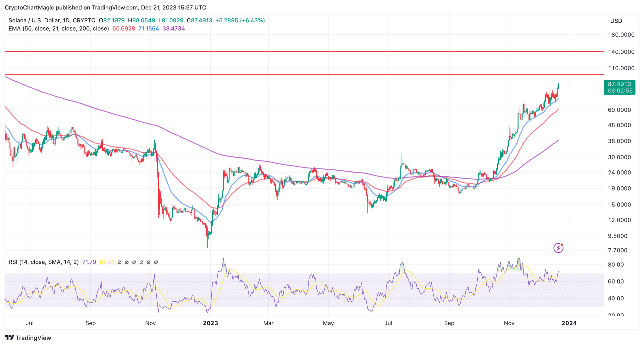This screenshot has height=346, width=644.
Task: Click the yellow RSI SMA value 65.14
Action: click(107, 262)
